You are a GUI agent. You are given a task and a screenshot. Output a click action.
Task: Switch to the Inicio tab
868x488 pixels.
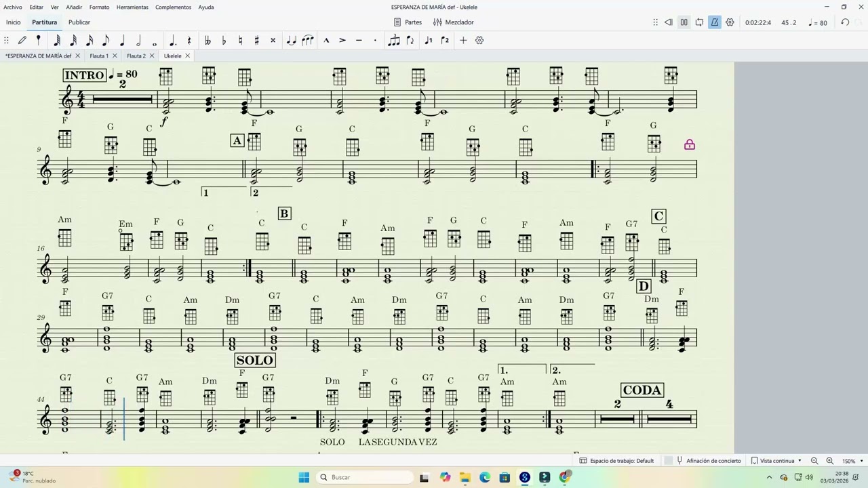click(14, 22)
